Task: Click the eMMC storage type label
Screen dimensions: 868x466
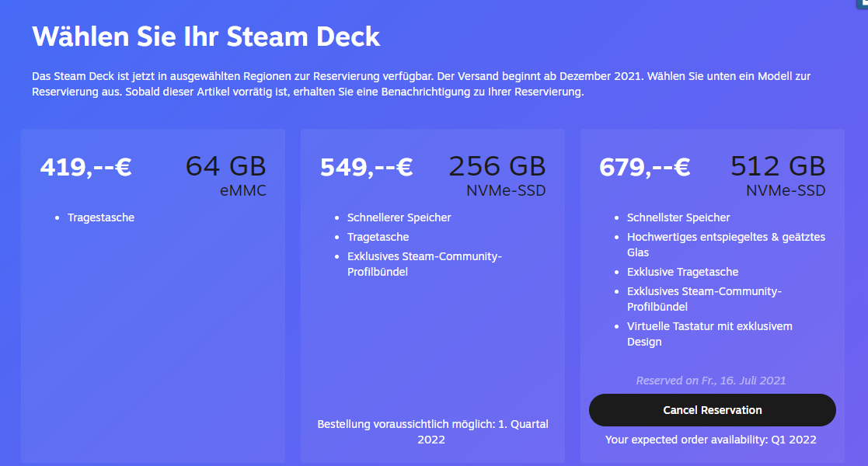Action: (x=243, y=190)
